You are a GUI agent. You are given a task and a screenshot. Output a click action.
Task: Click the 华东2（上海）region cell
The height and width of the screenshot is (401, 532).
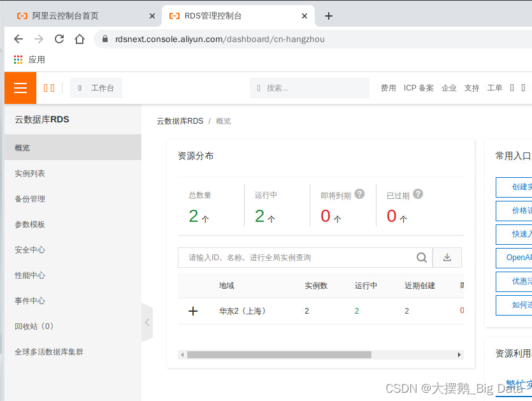[x=242, y=310]
